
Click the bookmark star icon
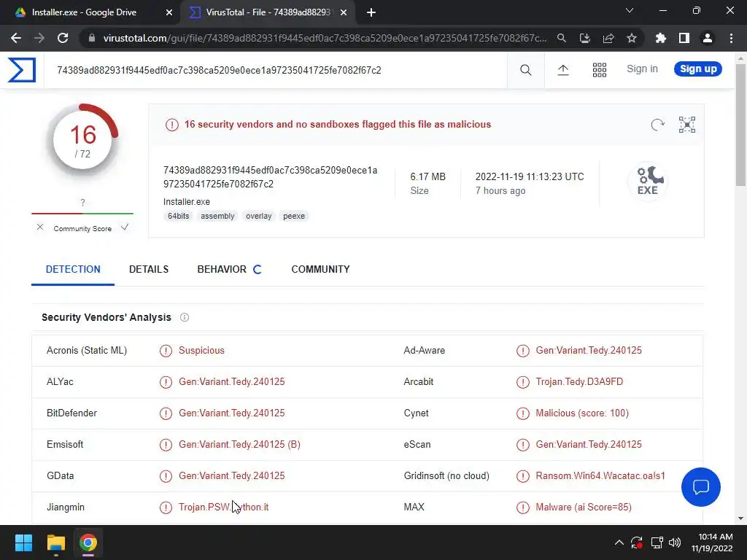click(632, 38)
